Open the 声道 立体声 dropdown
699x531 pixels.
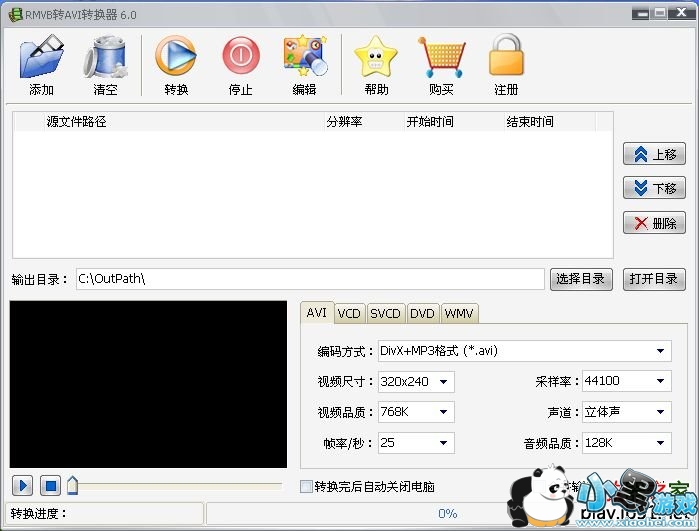(627, 412)
